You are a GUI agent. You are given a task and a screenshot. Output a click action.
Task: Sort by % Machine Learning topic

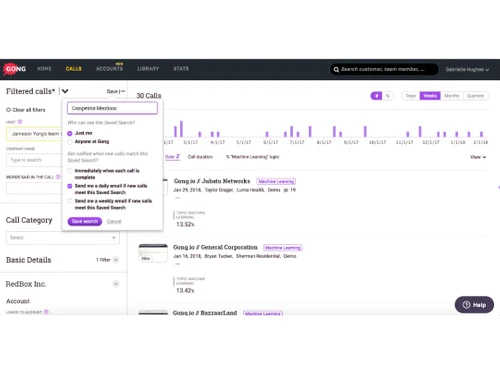pos(253,157)
